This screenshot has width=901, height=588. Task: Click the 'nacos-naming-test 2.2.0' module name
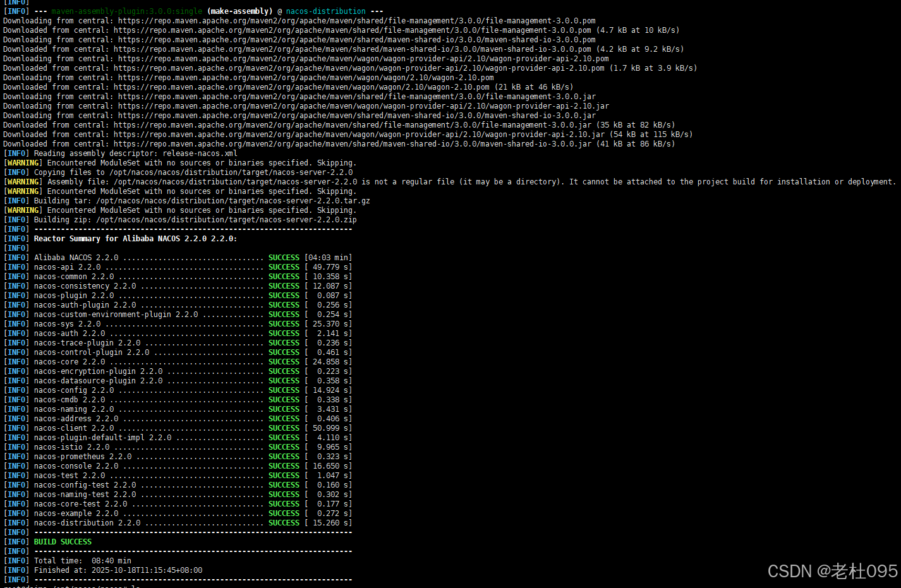85,495
